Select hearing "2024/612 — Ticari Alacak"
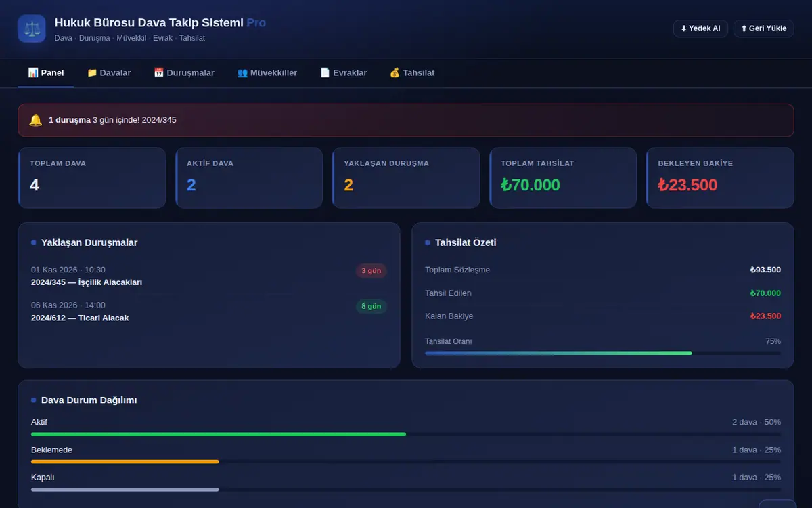The image size is (812, 508). click(x=80, y=318)
